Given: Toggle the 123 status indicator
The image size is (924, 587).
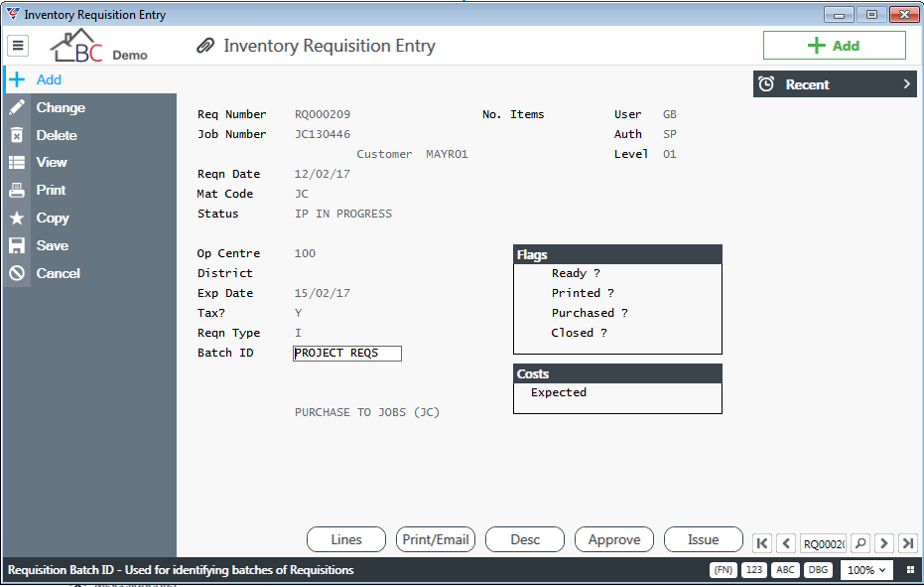Looking at the screenshot, I should click(754, 570).
